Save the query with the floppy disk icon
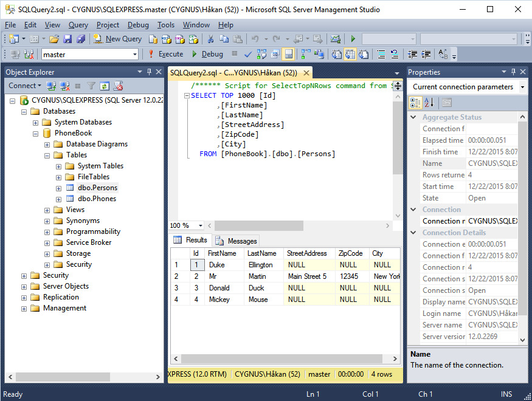The width and height of the screenshot is (532, 401). click(67, 39)
